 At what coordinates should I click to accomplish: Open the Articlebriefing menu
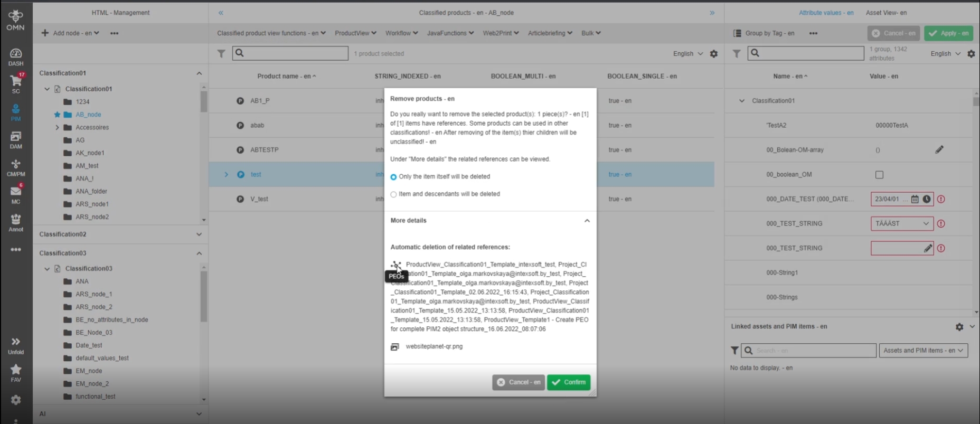[x=550, y=33]
